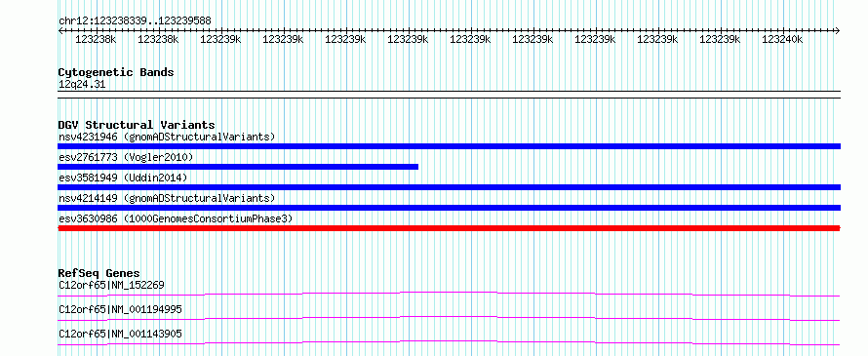Click the magenta line of C12orf65|NM_001143905
This screenshot has height=356, width=868.
click(449, 342)
